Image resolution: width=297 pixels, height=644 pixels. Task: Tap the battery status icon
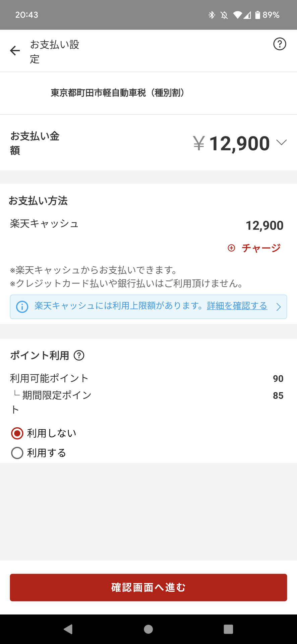coord(257,15)
